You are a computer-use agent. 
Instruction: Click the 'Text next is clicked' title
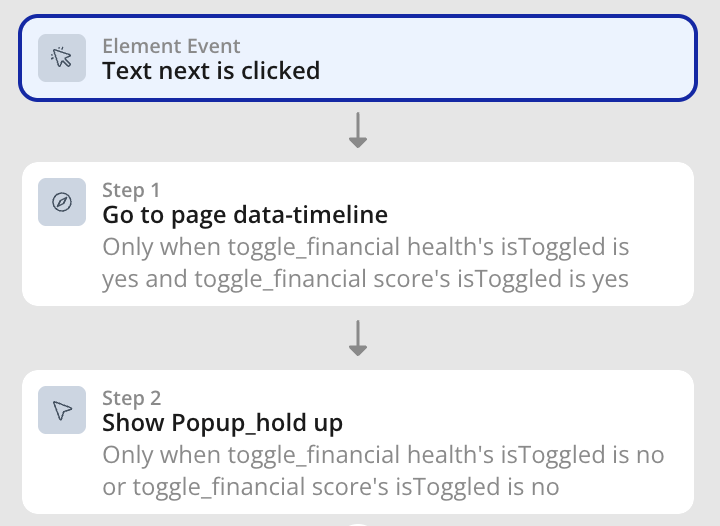[x=211, y=71]
